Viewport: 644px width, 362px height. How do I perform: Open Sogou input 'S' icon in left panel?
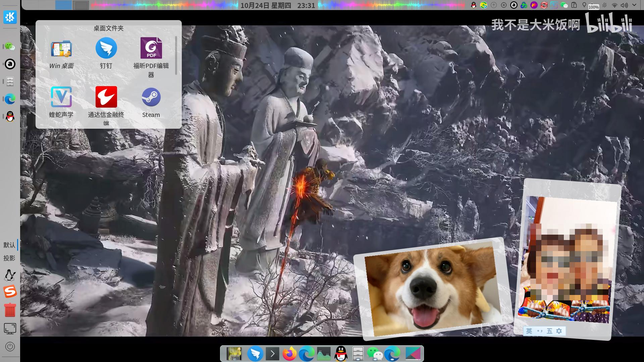pos(10,292)
